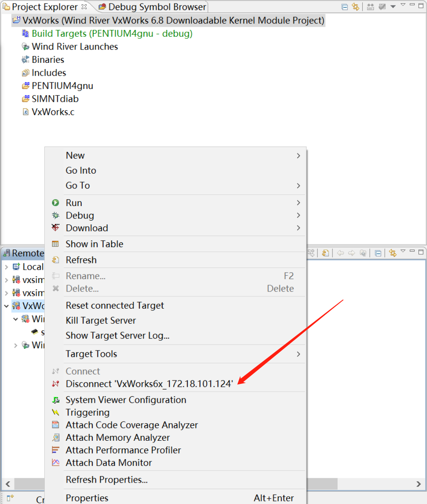This screenshot has height=504, width=427.
Task: Click the working set filter icon in Project Explorer
Action: 382,6
